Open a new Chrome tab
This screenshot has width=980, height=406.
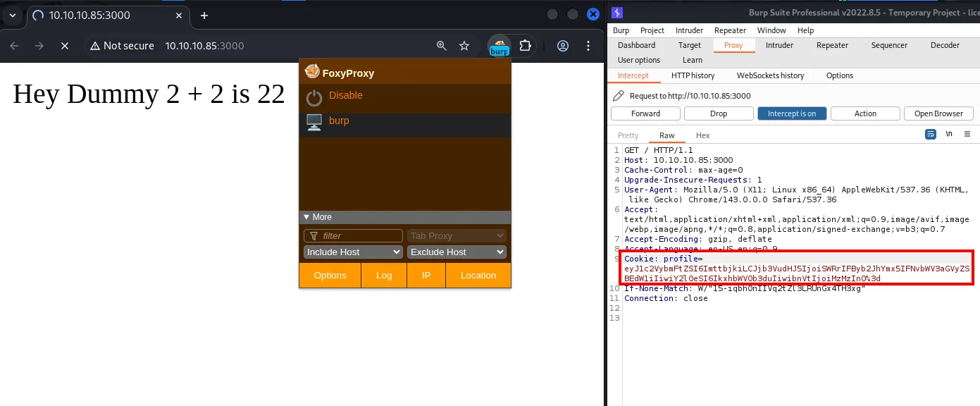pyautogui.click(x=204, y=15)
